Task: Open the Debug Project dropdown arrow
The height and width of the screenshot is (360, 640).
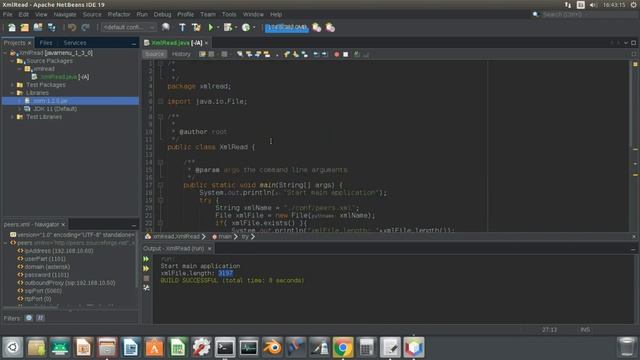Action: click(x=236, y=27)
